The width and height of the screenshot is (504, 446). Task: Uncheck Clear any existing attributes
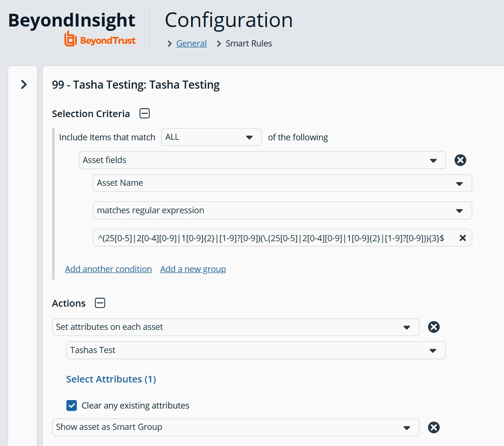[72, 406]
